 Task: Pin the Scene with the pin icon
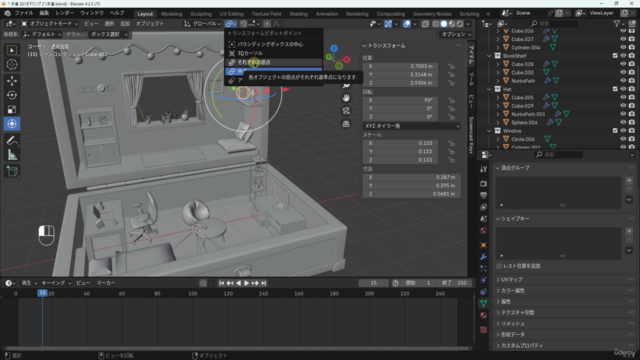click(x=550, y=13)
